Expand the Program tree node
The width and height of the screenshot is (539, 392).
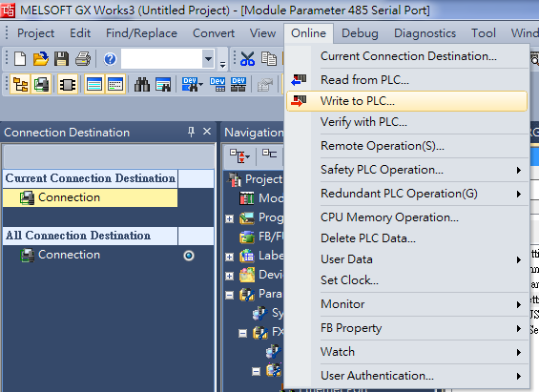[229, 218]
